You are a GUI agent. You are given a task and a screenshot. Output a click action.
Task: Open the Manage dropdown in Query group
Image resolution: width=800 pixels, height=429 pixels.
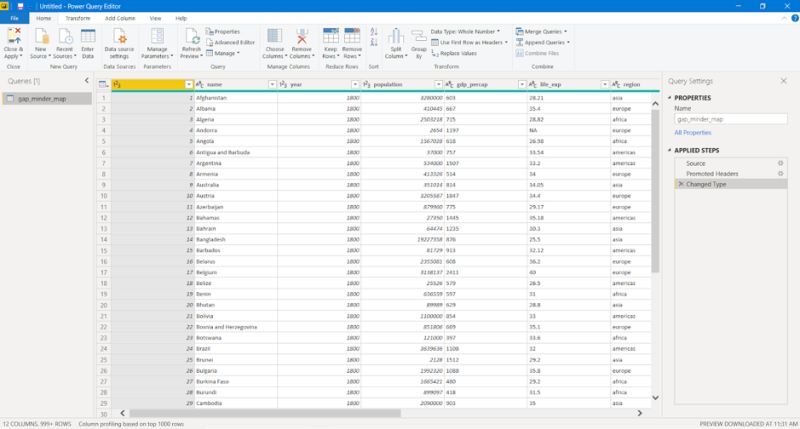tap(222, 53)
